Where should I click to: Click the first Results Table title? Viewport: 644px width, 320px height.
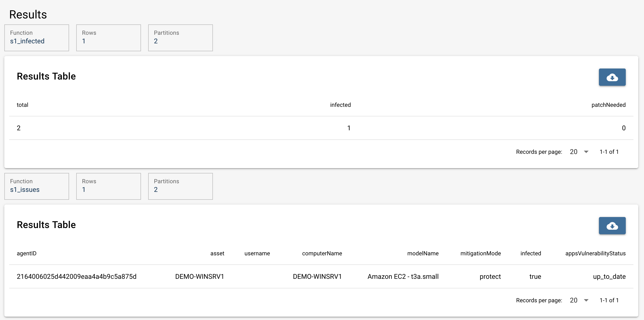[46, 76]
